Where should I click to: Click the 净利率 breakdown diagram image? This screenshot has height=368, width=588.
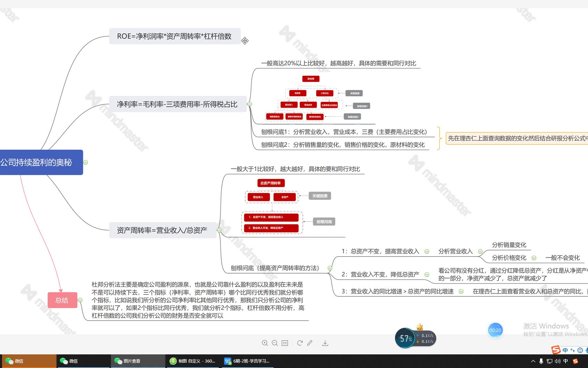[x=317, y=98]
